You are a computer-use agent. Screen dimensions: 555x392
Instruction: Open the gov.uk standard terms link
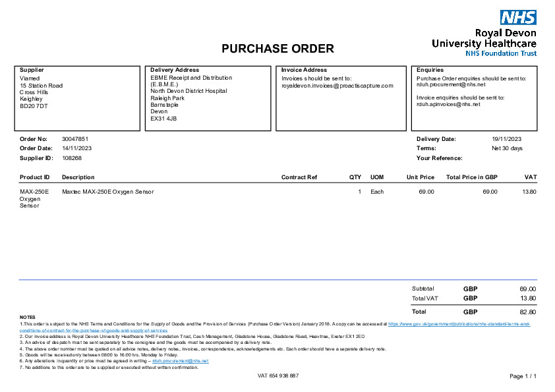(x=459, y=324)
